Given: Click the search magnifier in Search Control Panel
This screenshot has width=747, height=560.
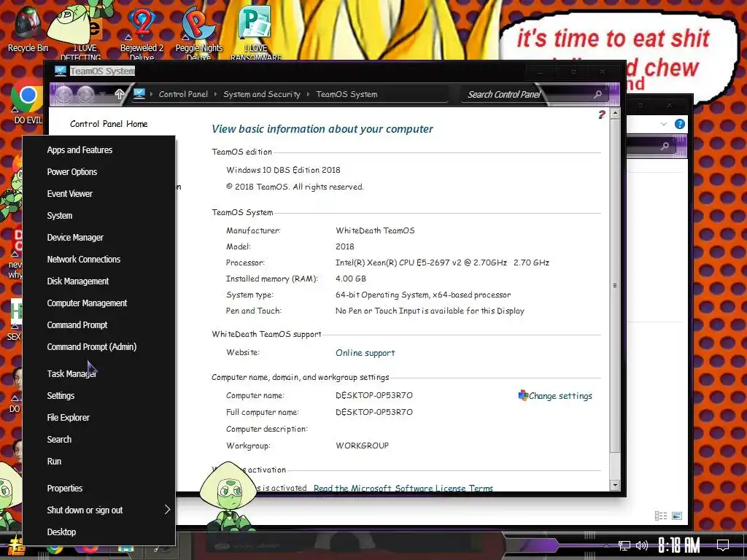Looking at the screenshot, I should (x=597, y=94).
